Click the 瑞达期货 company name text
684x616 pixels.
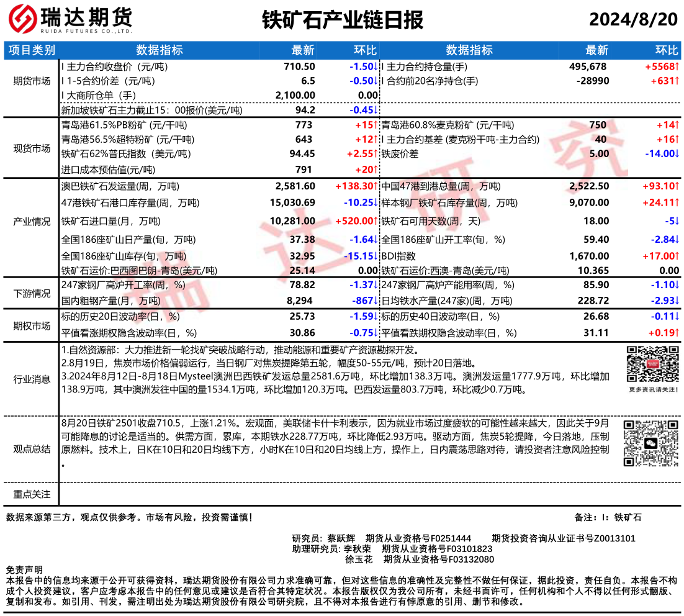click(x=86, y=16)
